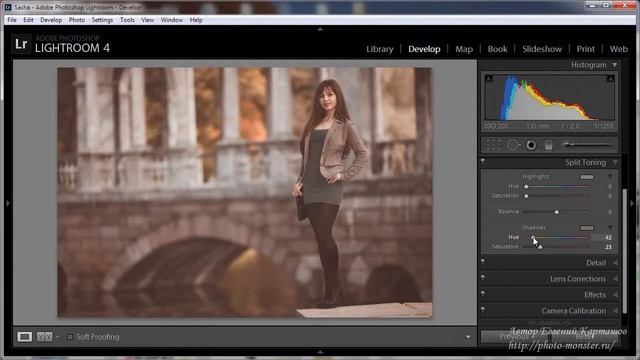Viewport: 640px width, 360px height.
Task: Expand the Camera Calibration panel
Action: pos(615,311)
